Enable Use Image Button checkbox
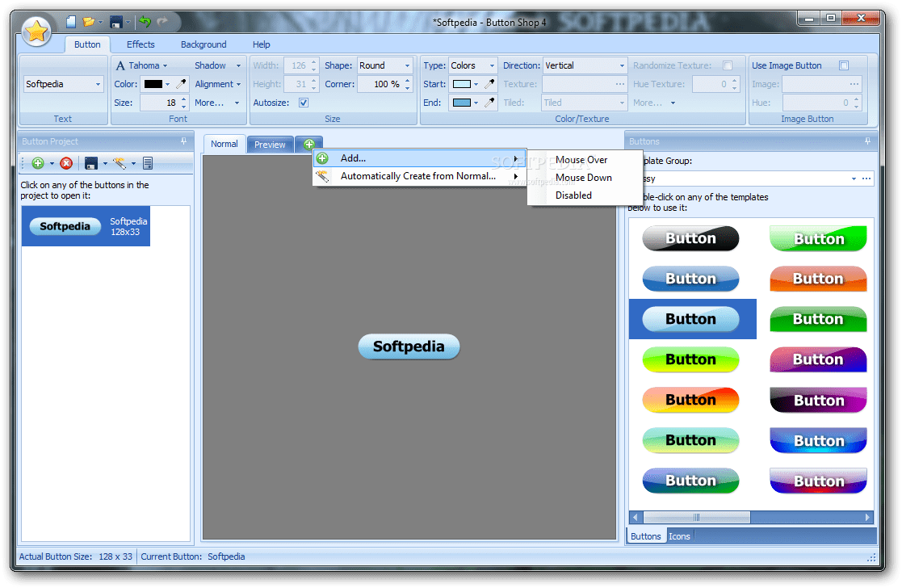 click(844, 65)
